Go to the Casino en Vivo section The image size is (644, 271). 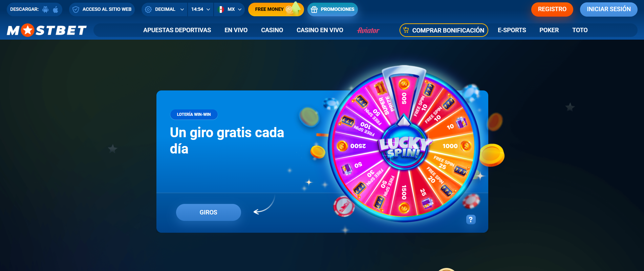[320, 30]
